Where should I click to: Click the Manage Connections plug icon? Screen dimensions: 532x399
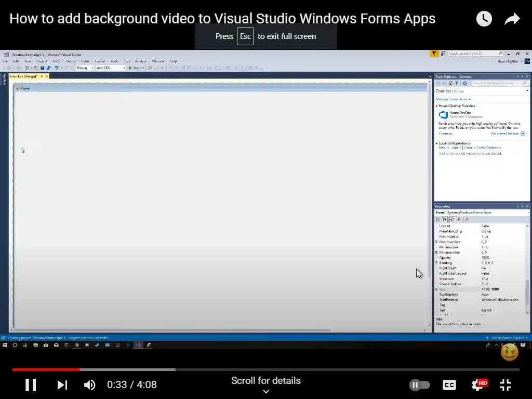pos(457,83)
